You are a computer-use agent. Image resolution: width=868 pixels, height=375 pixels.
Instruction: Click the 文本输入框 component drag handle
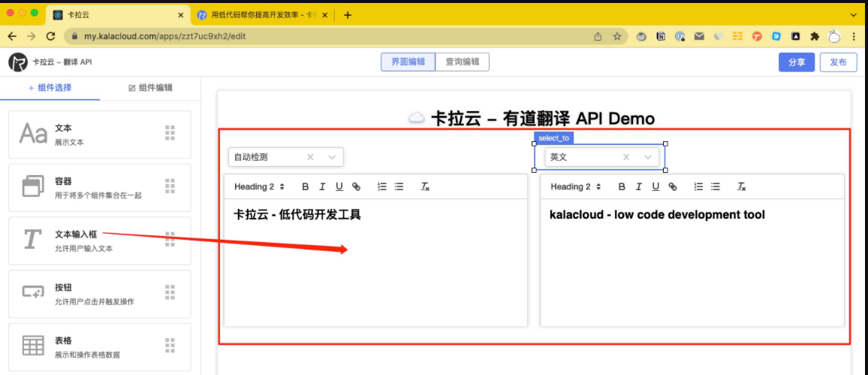[x=170, y=239]
